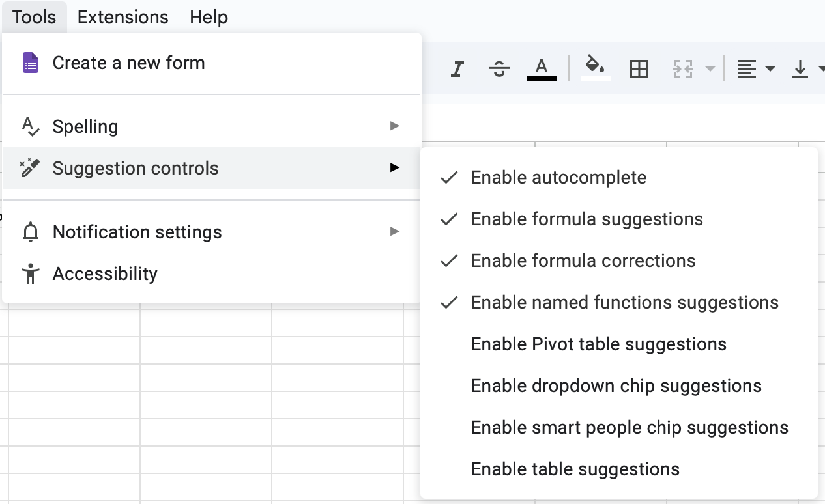Screen dimensions: 825x504
Task: Expand the Notification settings submenu arrow
Action: point(394,231)
